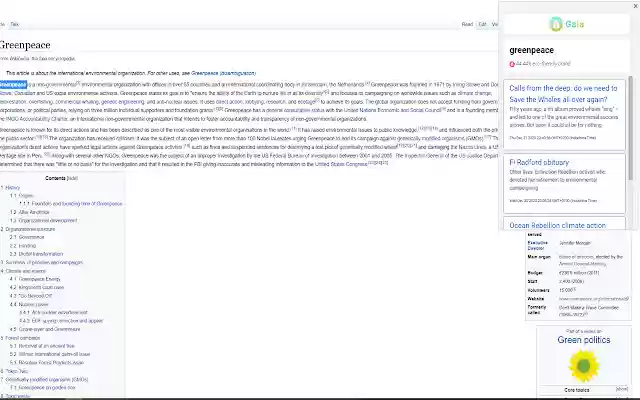Go to section 7.1 Greenpeace on golden rice
Screen dimensions: 640x400
tap(43, 388)
